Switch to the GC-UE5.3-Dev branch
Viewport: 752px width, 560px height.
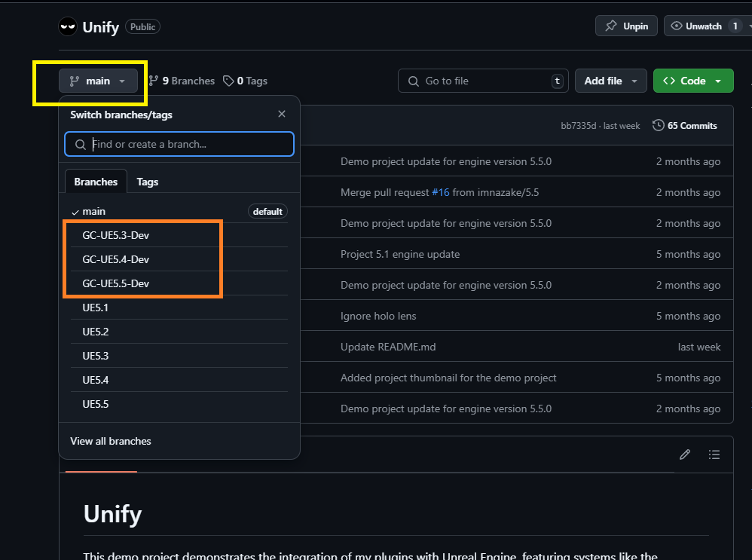pos(179,235)
